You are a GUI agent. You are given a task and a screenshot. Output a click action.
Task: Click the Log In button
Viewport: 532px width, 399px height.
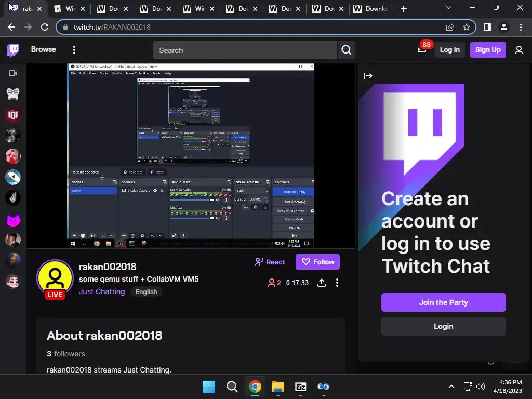pos(449,50)
